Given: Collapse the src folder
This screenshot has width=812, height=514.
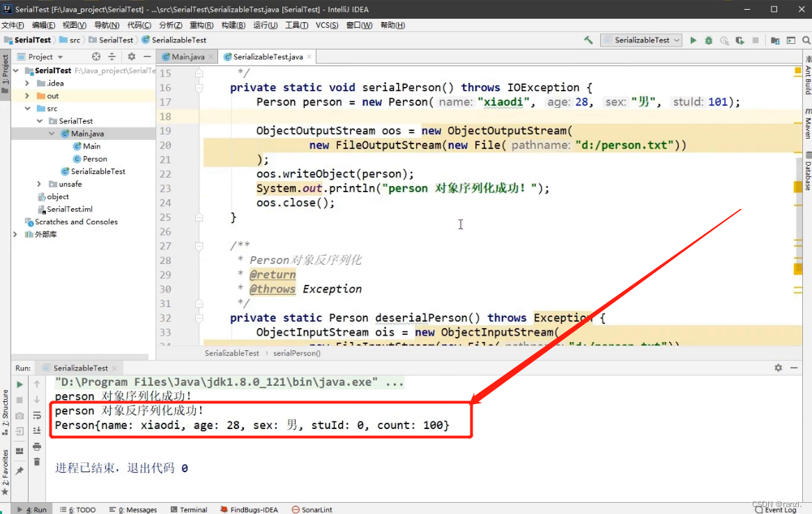Looking at the screenshot, I should point(27,108).
